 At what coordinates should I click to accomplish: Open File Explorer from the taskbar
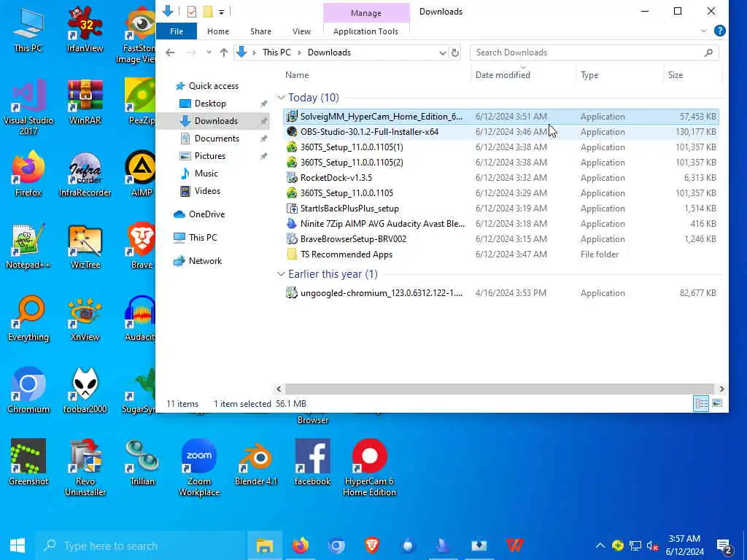tap(265, 545)
